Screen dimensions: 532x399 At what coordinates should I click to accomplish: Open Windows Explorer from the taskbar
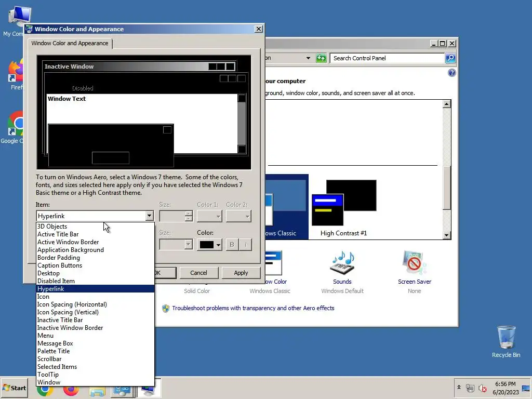(97, 391)
